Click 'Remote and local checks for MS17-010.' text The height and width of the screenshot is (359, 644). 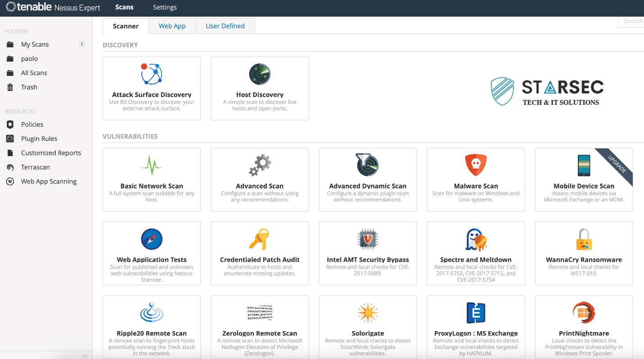[x=584, y=270]
